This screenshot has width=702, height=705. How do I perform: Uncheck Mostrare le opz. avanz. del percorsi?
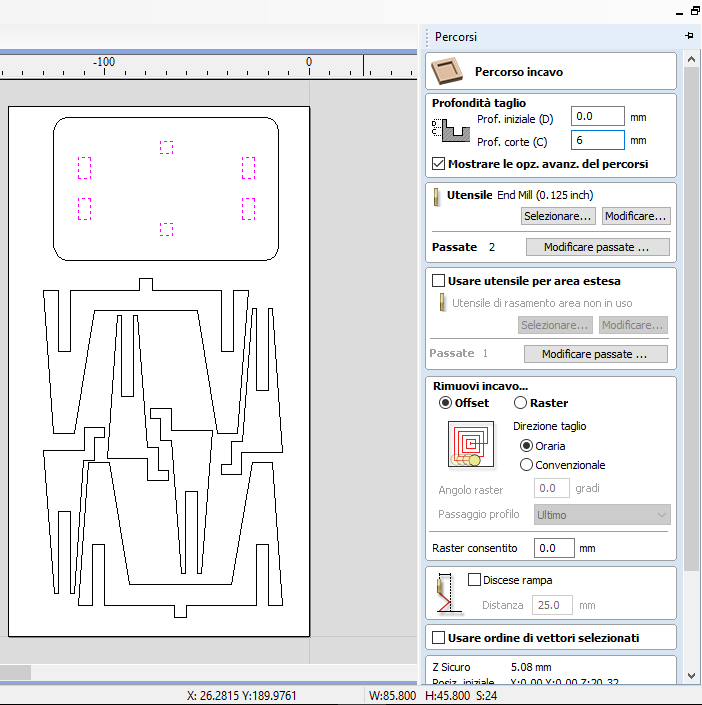click(x=438, y=164)
